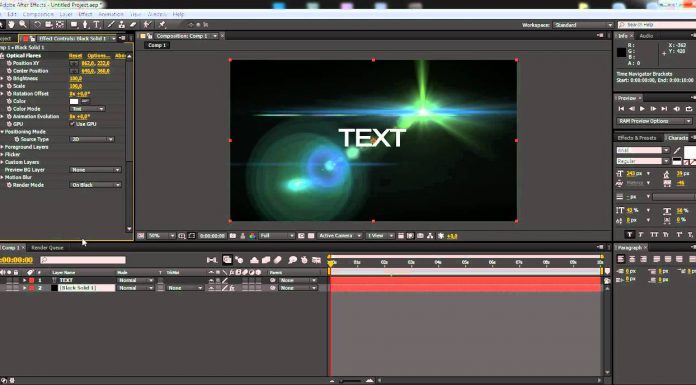
Task: Select the Pen tool
Action: (85, 24)
